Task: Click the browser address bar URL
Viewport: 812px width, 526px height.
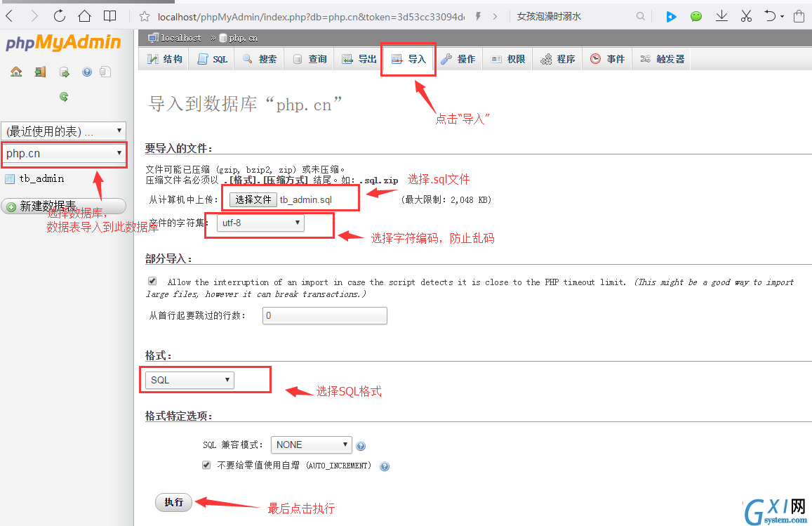Action: (x=311, y=17)
